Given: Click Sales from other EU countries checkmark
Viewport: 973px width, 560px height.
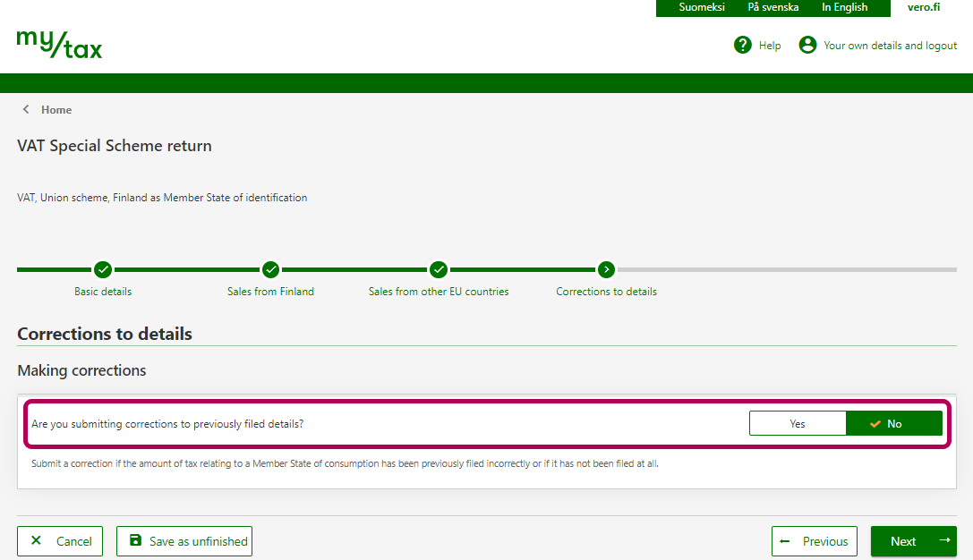Looking at the screenshot, I should click(x=439, y=269).
